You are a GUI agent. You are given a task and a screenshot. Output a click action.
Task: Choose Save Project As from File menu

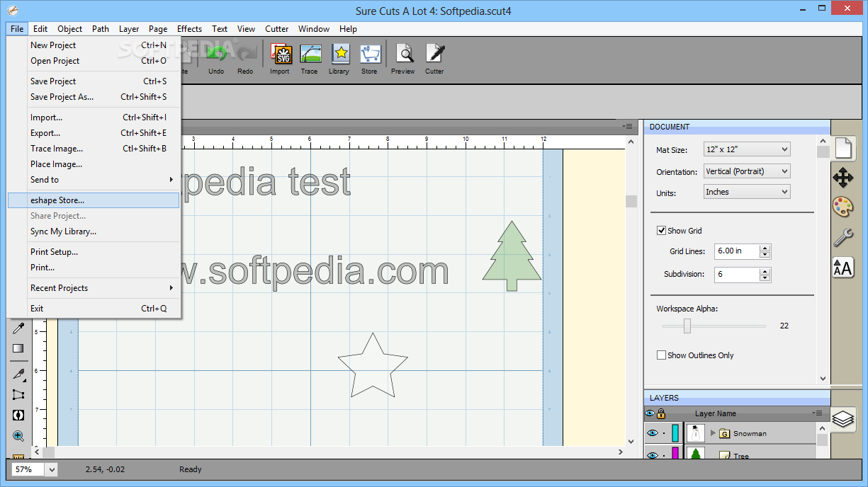point(94,97)
